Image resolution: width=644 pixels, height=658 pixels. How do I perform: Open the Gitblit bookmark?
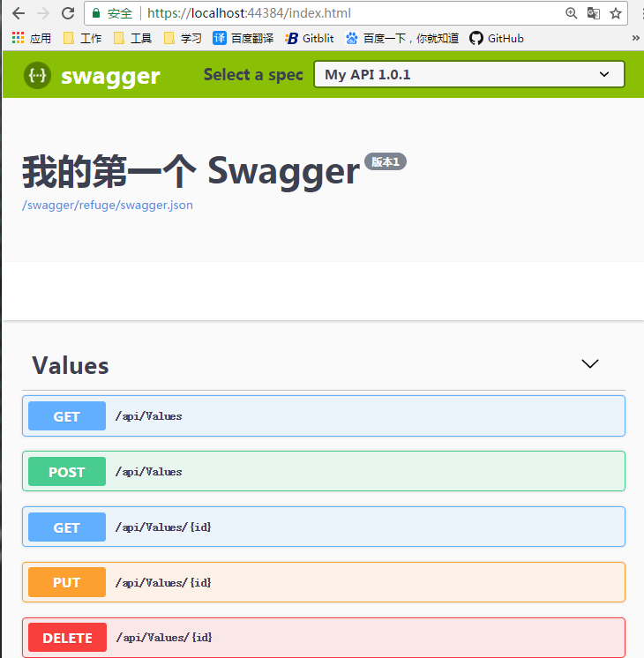[310, 38]
